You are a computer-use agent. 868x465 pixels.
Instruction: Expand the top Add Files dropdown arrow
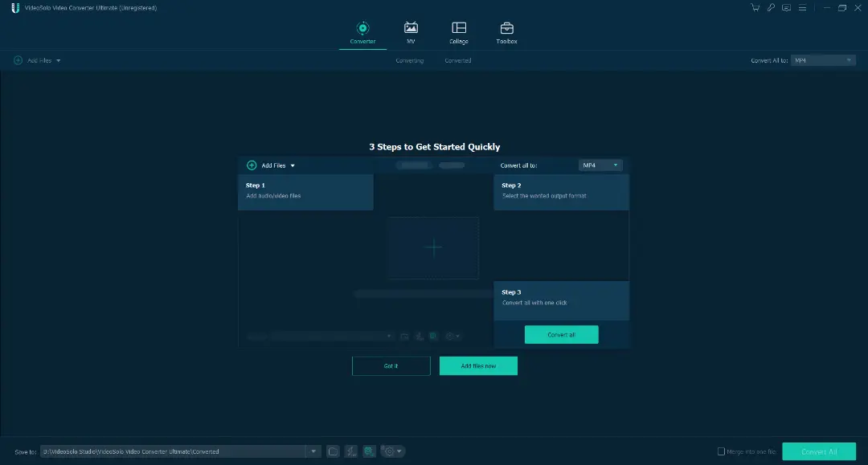pos(58,61)
